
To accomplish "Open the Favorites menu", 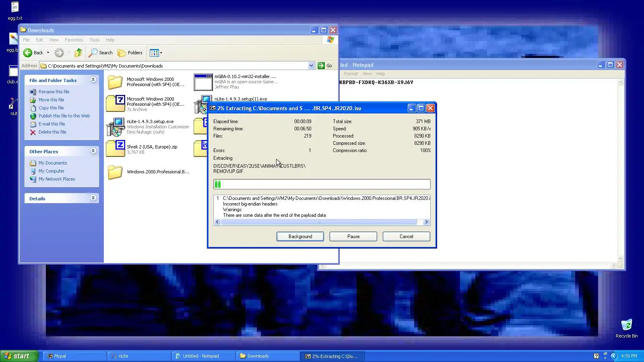I will point(74,40).
